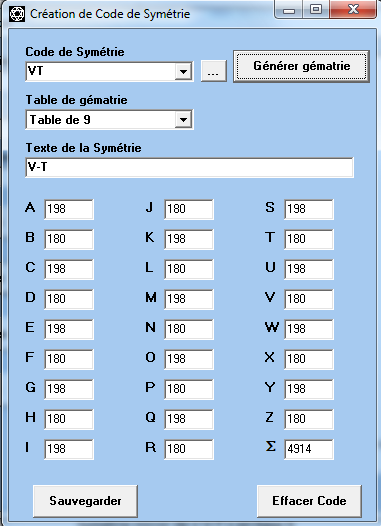This screenshot has width=381, height=526.
Task: Open the Code de Symétrie dropdown arrow
Action: point(183,71)
